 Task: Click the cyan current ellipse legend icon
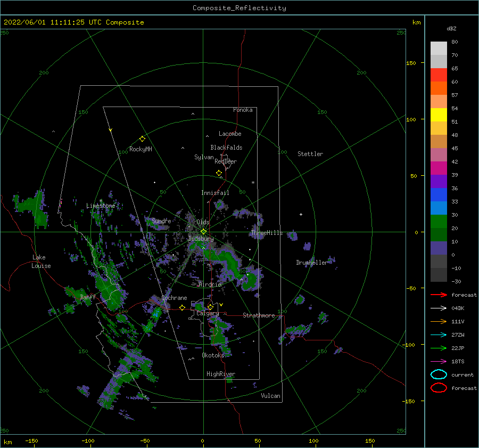(x=439, y=374)
